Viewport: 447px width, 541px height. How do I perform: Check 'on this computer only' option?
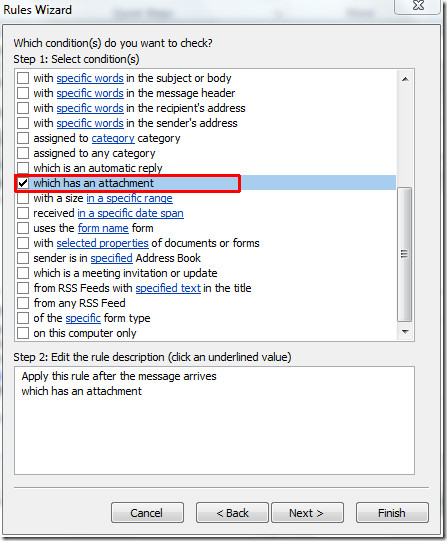tap(23, 333)
